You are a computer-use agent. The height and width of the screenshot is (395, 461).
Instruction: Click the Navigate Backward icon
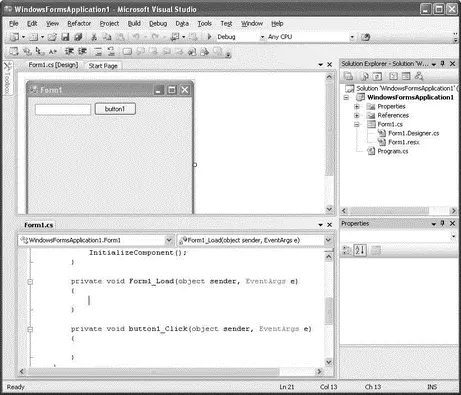pos(175,37)
